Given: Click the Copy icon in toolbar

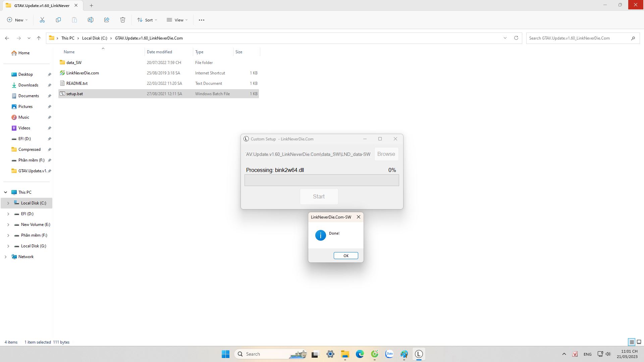Looking at the screenshot, I should 58,20.
